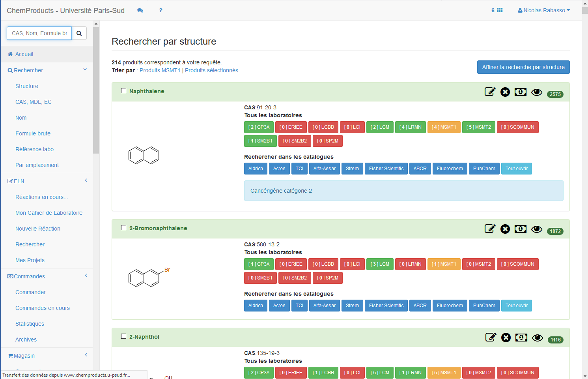
Task: Expand the Commandes sidebar section chevron
Action: (x=86, y=276)
